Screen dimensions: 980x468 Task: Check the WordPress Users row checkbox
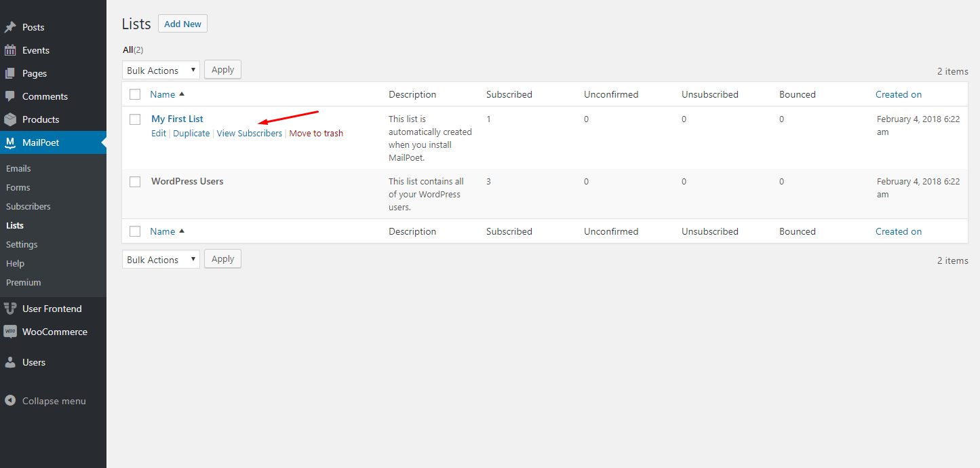pyautogui.click(x=135, y=182)
